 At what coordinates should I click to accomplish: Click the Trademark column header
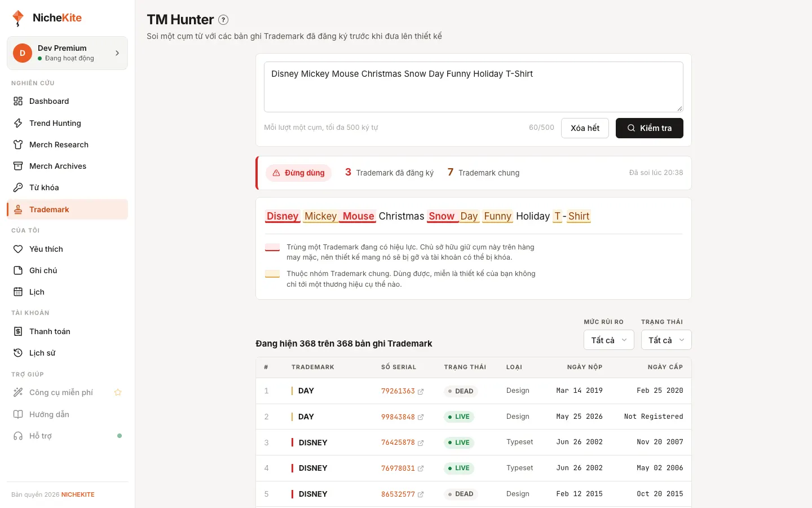click(x=313, y=367)
